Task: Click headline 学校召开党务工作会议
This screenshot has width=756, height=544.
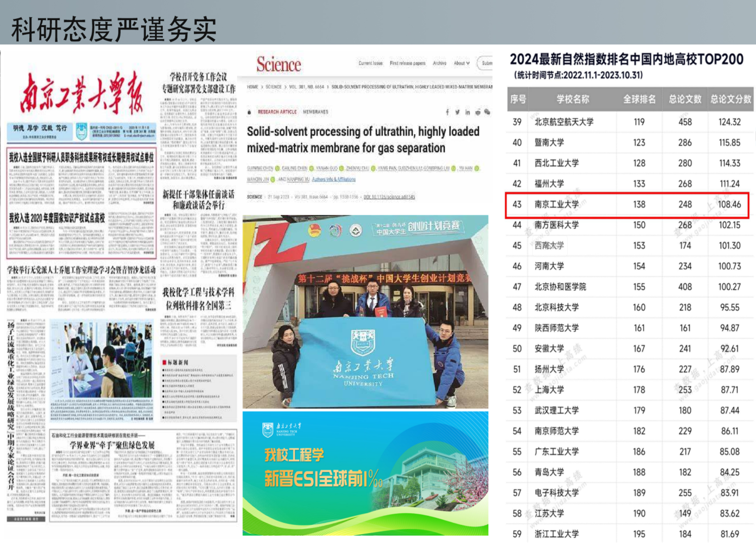Action: pyautogui.click(x=198, y=76)
